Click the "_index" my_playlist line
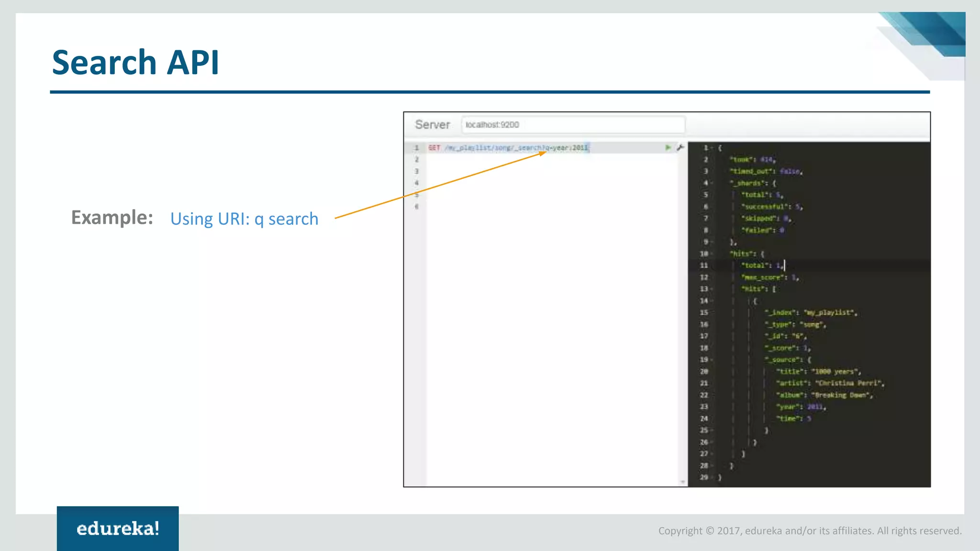The height and width of the screenshot is (551, 980). click(x=811, y=313)
